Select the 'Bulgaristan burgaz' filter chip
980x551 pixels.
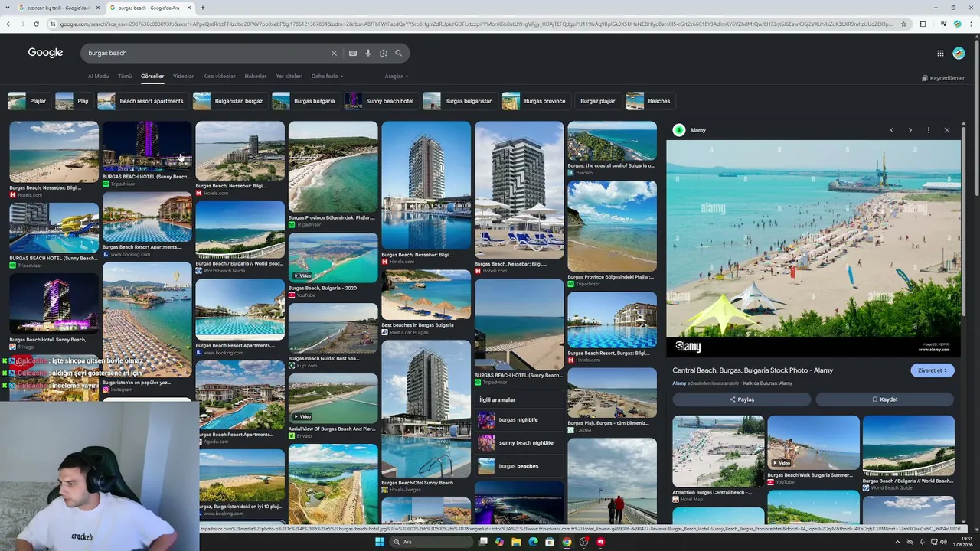click(x=230, y=101)
